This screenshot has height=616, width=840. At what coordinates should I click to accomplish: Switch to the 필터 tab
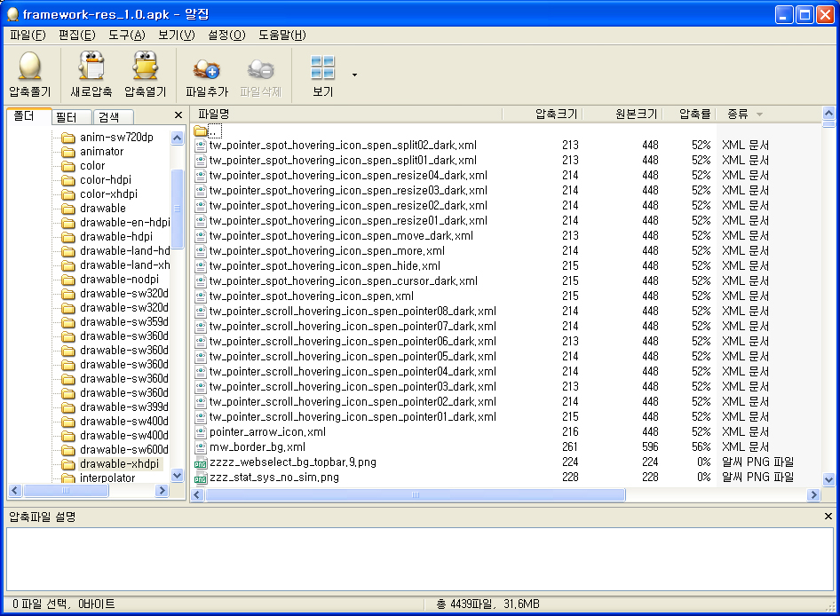click(67, 117)
